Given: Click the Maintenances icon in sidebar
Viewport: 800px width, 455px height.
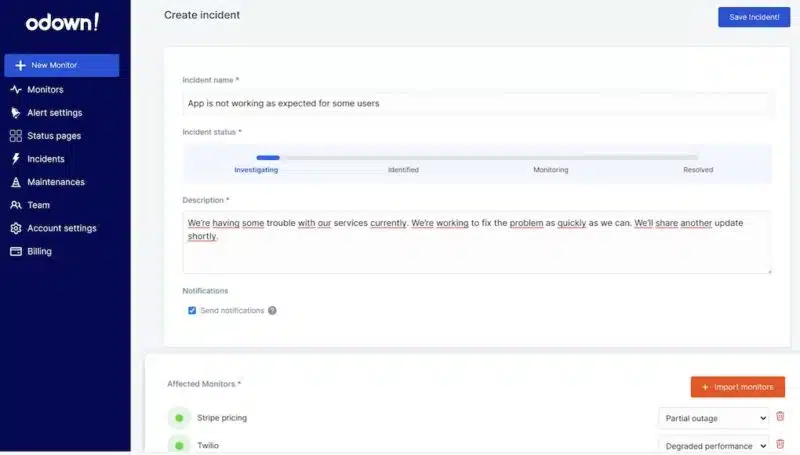Looking at the screenshot, I should [16, 182].
